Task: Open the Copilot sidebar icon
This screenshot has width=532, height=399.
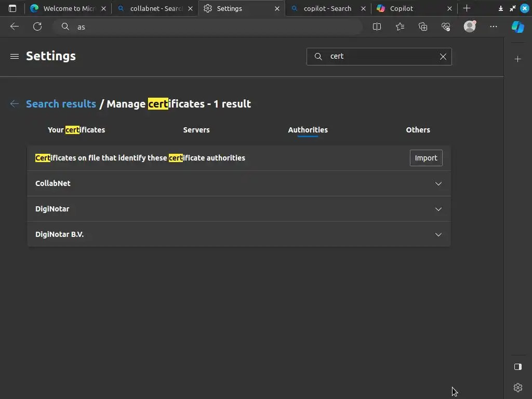Action: pyautogui.click(x=518, y=27)
